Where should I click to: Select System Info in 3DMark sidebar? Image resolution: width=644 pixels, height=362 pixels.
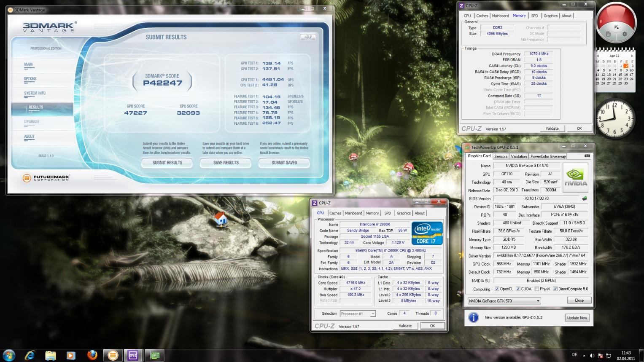[x=35, y=93]
